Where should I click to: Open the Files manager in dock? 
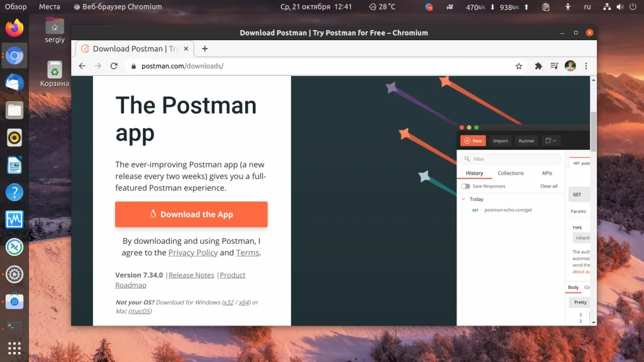click(14, 111)
